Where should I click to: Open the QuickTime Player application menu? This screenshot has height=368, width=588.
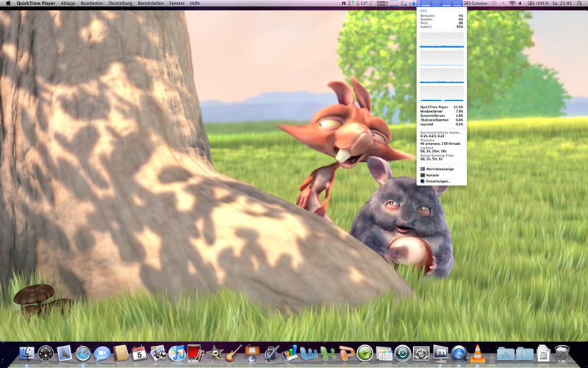coord(35,4)
